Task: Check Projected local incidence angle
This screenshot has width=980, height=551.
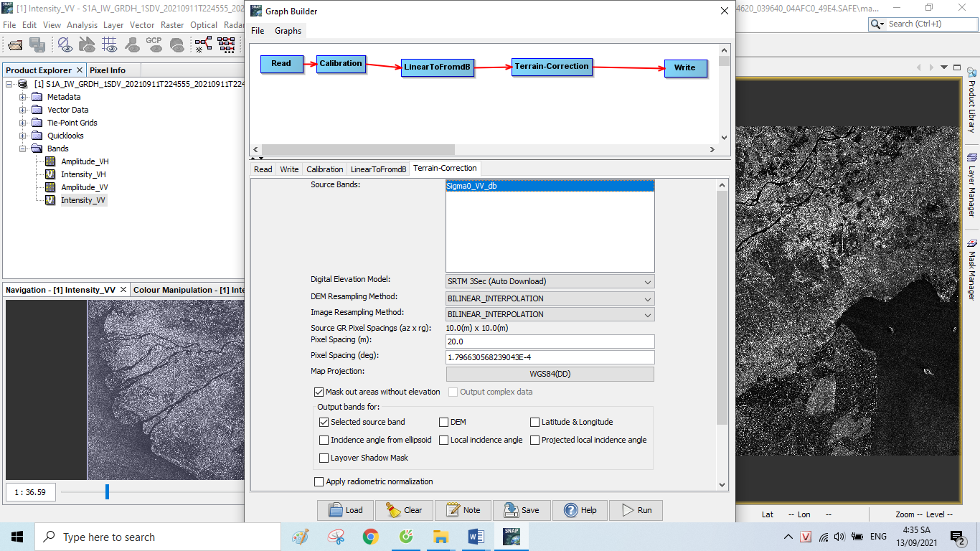Action: (535, 440)
